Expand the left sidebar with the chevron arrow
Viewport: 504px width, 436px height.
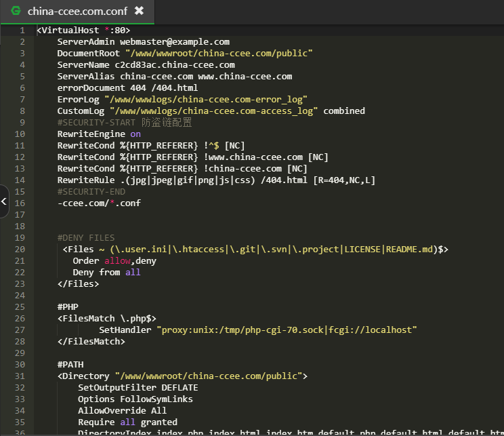(x=4, y=201)
